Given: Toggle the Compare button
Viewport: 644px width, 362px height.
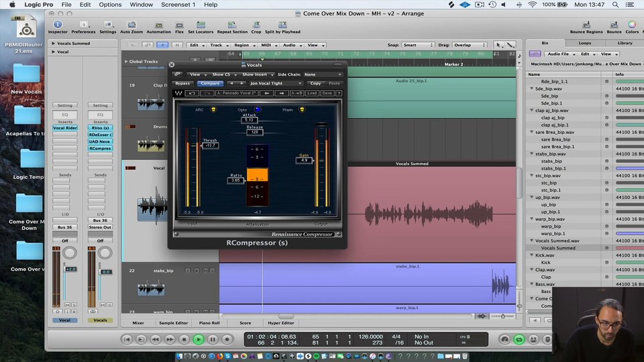Looking at the screenshot, I should [x=210, y=83].
